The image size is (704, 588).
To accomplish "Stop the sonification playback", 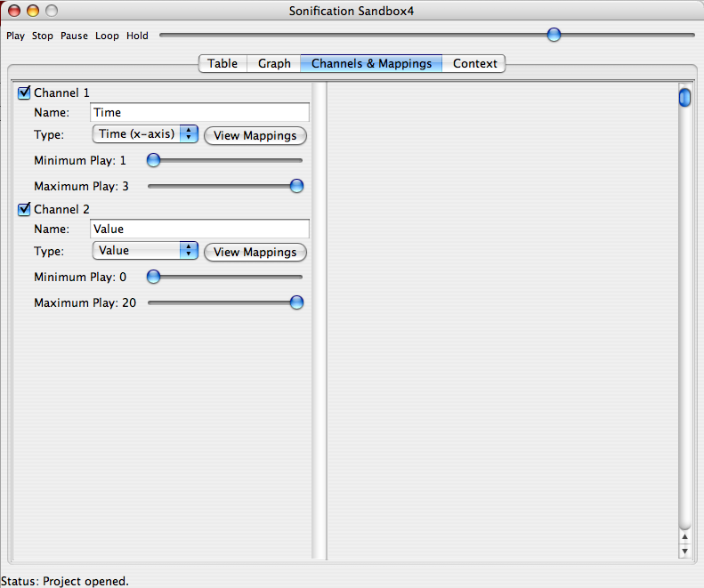I will [42, 36].
